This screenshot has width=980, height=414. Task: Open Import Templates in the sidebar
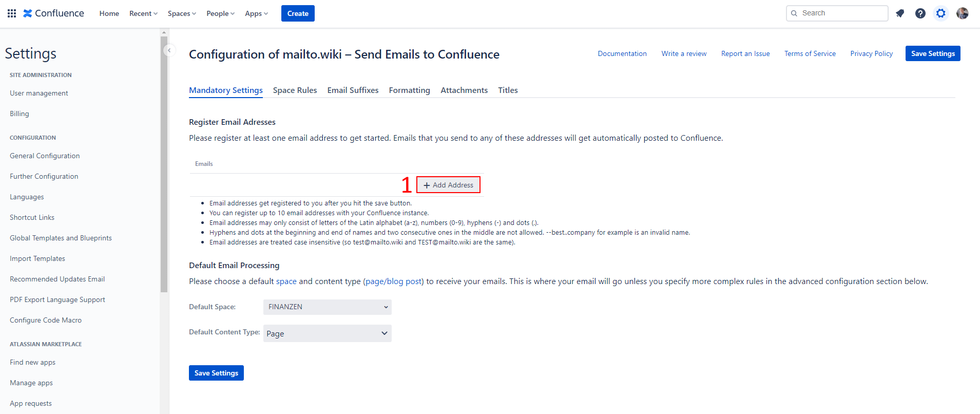tap(37, 258)
